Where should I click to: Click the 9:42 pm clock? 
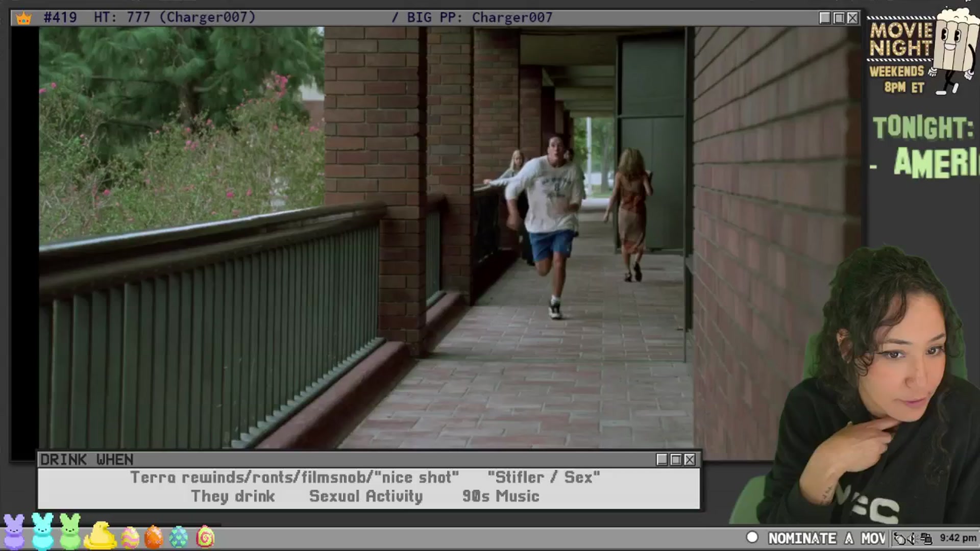click(x=958, y=538)
